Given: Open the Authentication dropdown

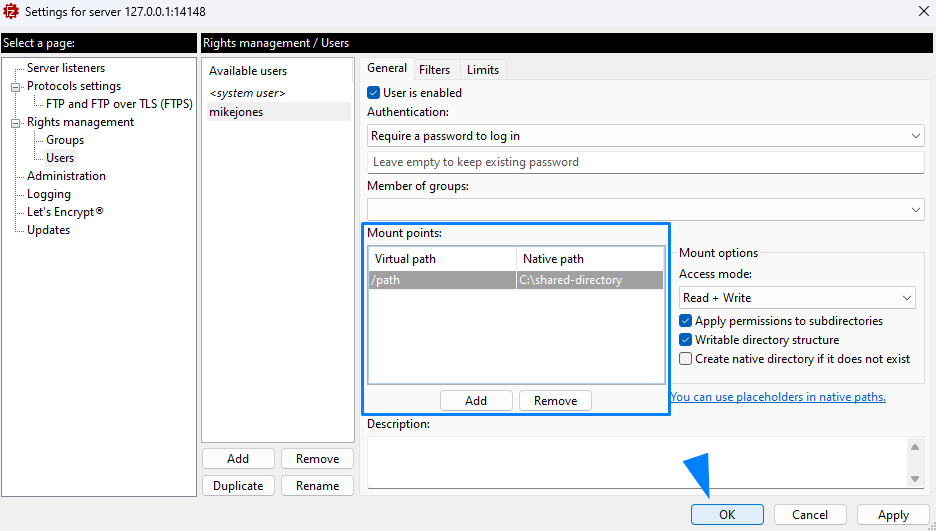Looking at the screenshot, I should point(645,136).
